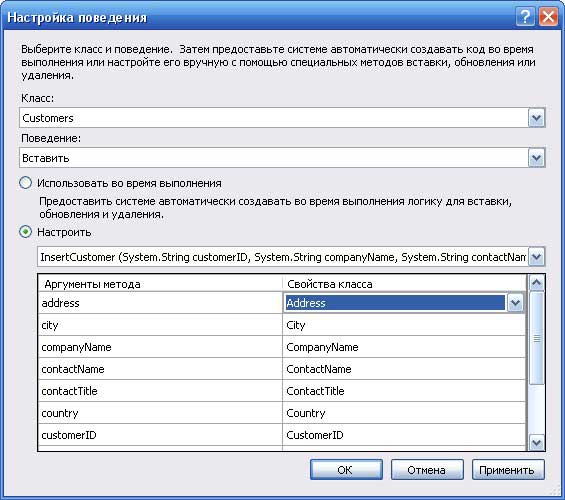
Task: Close the Настройка поведения dialog
Action: (548, 17)
